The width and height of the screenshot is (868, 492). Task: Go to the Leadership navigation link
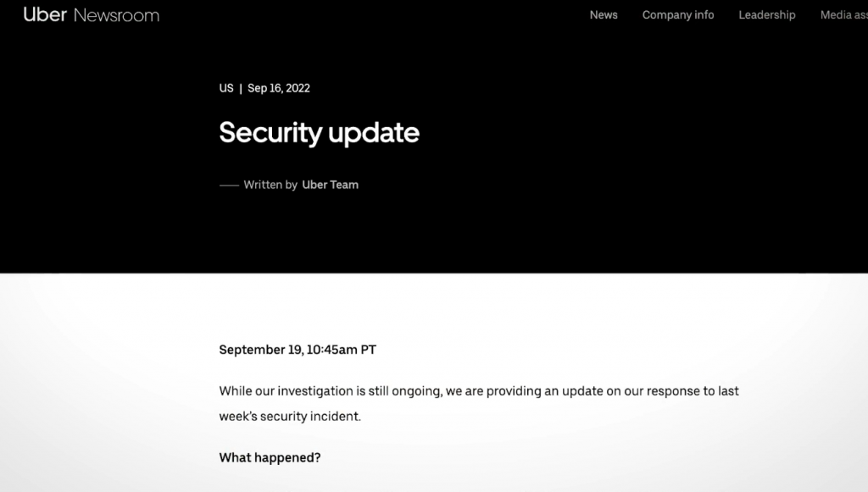click(x=766, y=15)
